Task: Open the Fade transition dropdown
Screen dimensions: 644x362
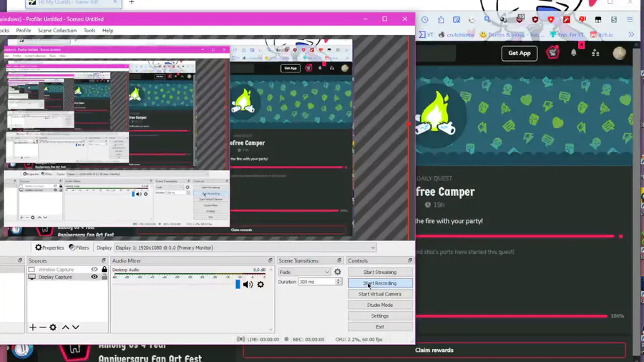Action: point(304,272)
